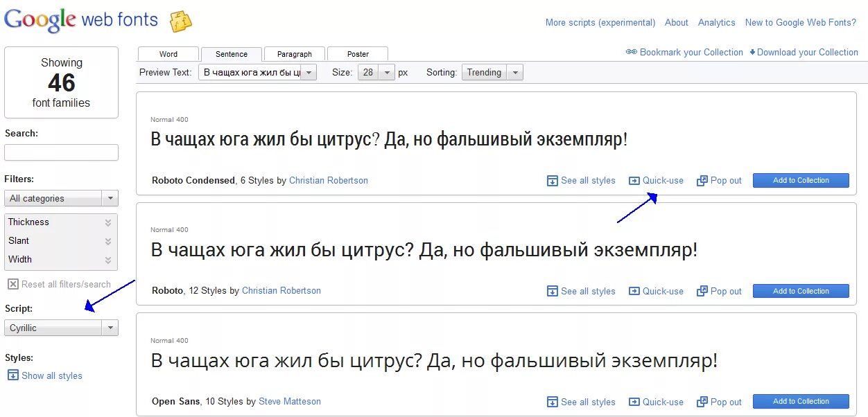Click the Showing 46 font families counter
Screen dimensions: 868x417
point(61,82)
